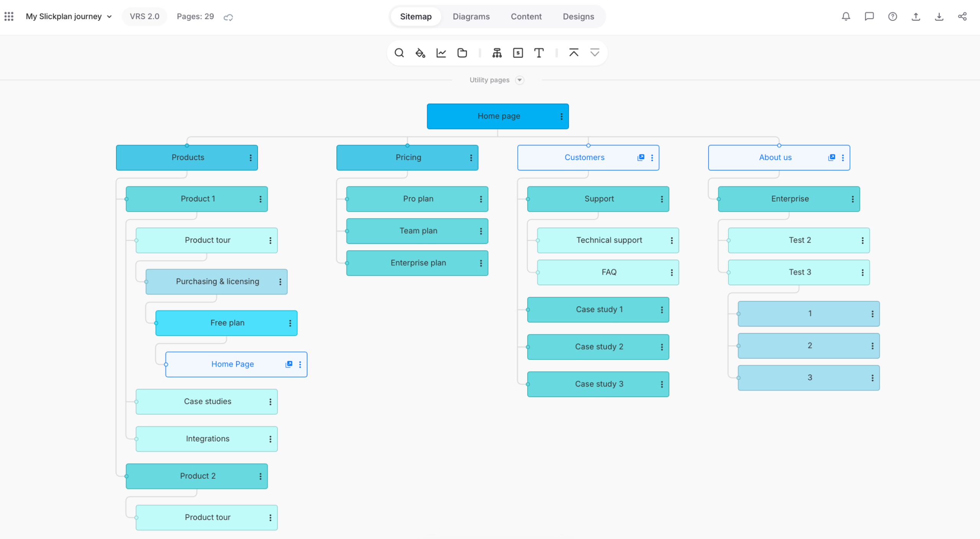Open the Home Page linked node icon

289,364
